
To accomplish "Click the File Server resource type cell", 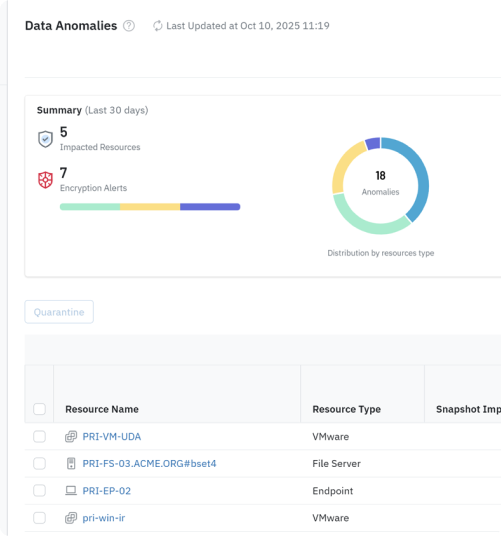I will pyautogui.click(x=336, y=464).
